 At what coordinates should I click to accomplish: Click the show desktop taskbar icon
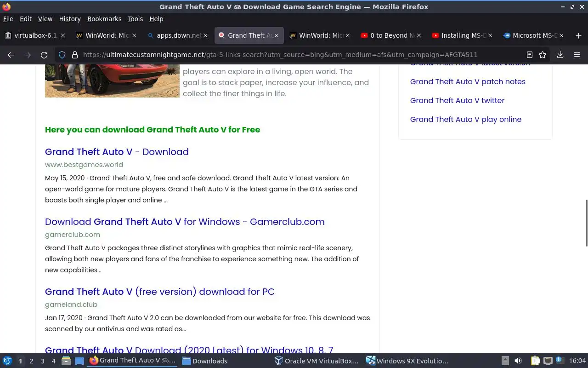tap(79, 361)
